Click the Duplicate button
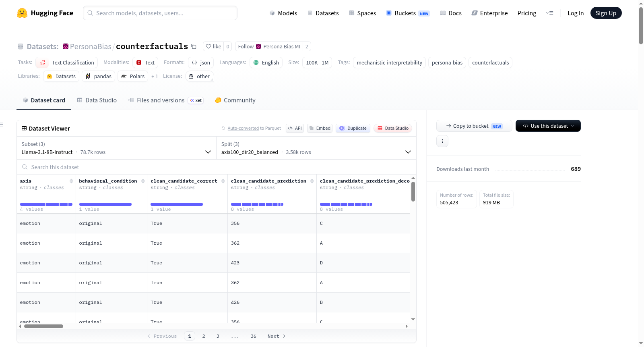This screenshot has height=347, width=644. (353, 128)
